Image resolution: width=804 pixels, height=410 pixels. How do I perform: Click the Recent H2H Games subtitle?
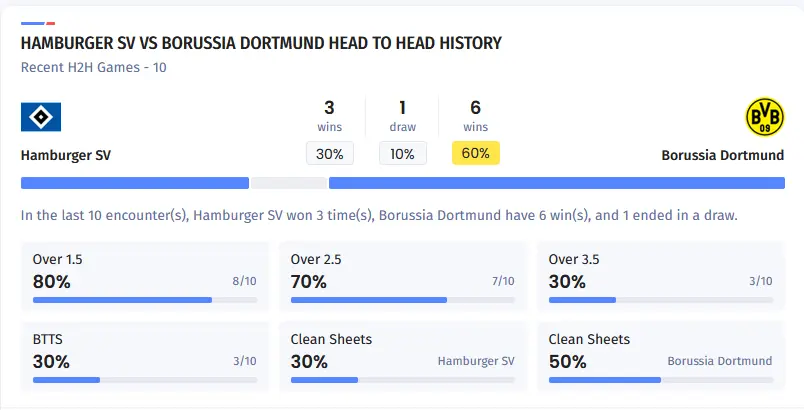pyautogui.click(x=94, y=68)
